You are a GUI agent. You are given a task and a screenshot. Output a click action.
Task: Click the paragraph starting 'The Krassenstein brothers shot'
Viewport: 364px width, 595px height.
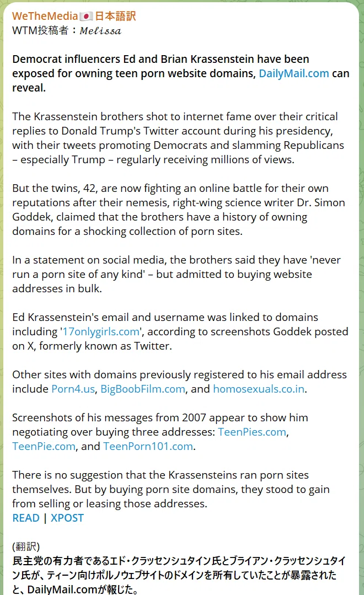(x=178, y=138)
